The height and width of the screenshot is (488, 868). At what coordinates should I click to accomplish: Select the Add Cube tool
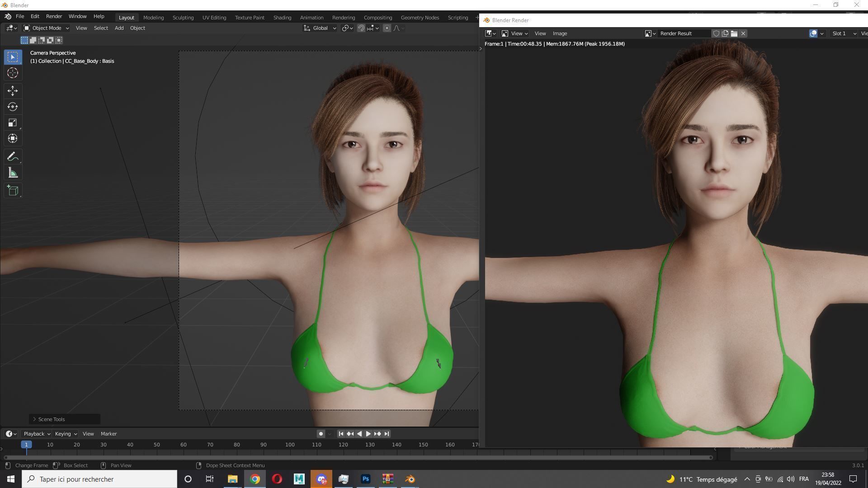click(13, 191)
